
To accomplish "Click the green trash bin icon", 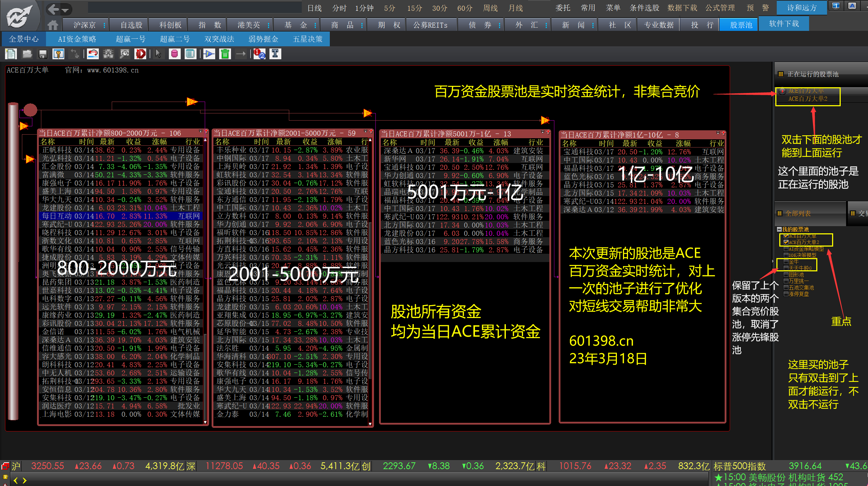I will (225, 54).
